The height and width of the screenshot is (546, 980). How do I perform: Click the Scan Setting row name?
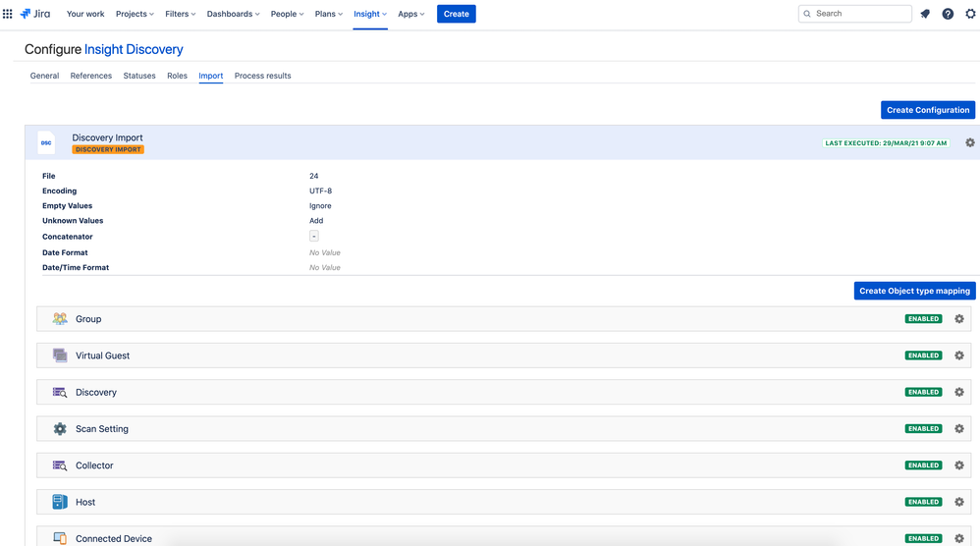(102, 428)
